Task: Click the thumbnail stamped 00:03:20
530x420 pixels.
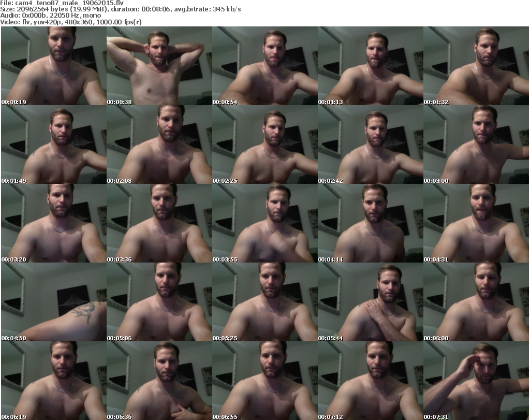Action: (x=54, y=223)
